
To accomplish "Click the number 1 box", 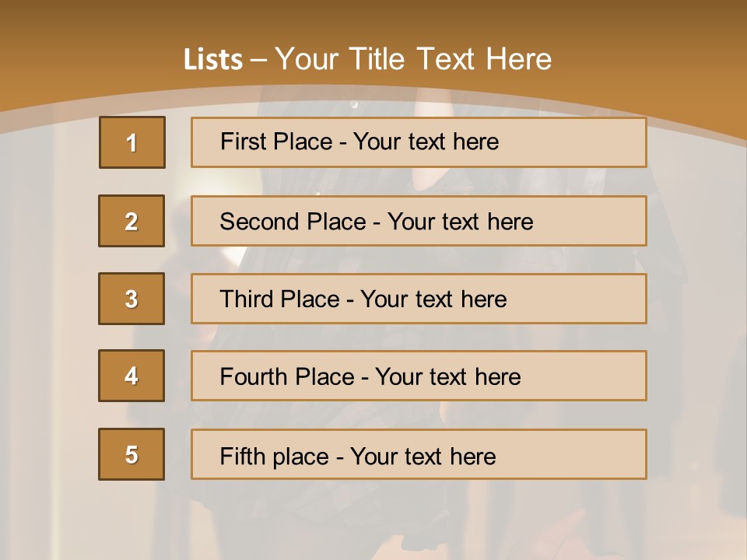I will point(132,142).
